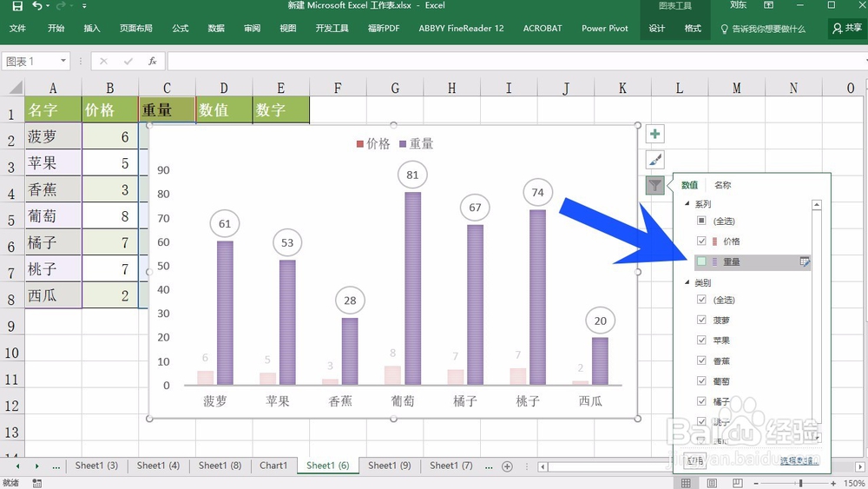
Task: Open the 设计 Design chart tools tab
Action: 656,29
